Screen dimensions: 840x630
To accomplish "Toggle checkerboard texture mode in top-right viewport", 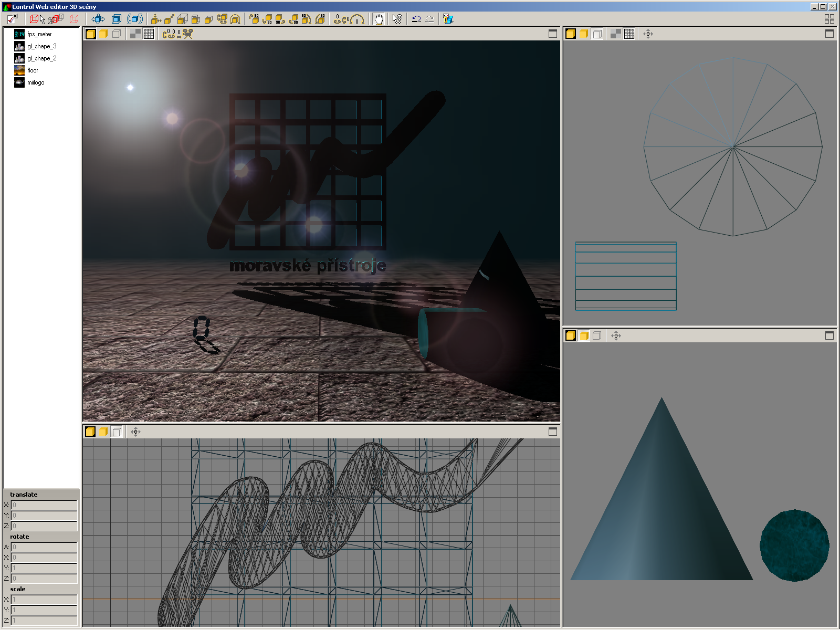I will click(x=615, y=34).
